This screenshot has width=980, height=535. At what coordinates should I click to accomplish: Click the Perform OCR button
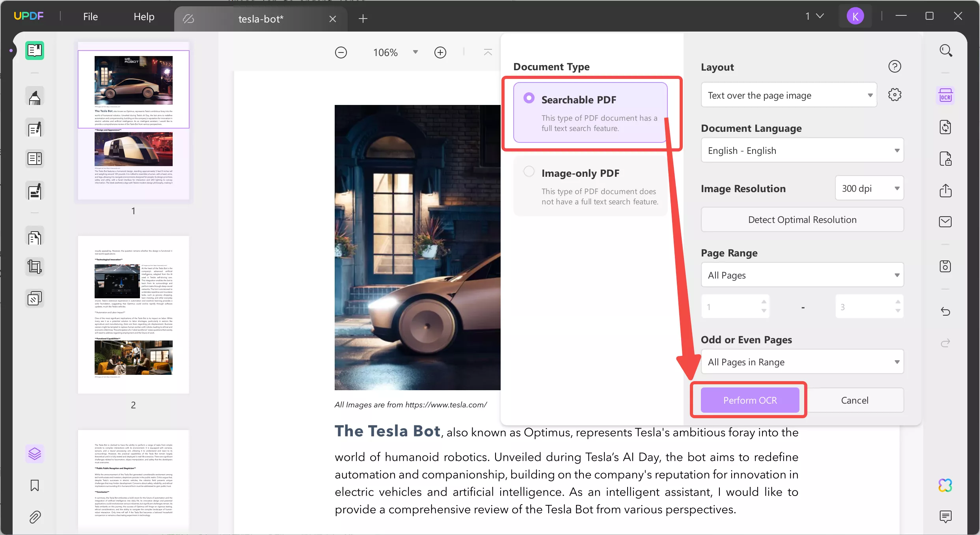[750, 400]
